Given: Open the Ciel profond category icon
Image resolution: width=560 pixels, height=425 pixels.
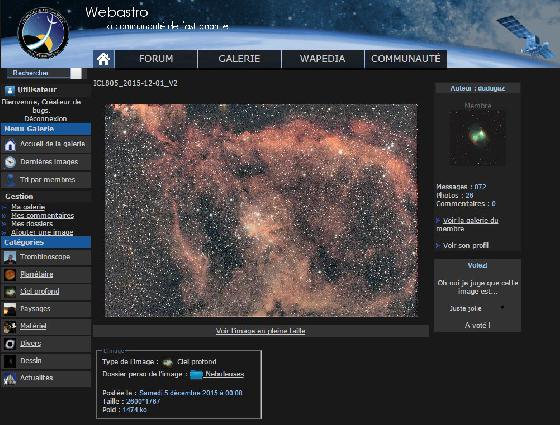Looking at the screenshot, I should [x=10, y=292].
